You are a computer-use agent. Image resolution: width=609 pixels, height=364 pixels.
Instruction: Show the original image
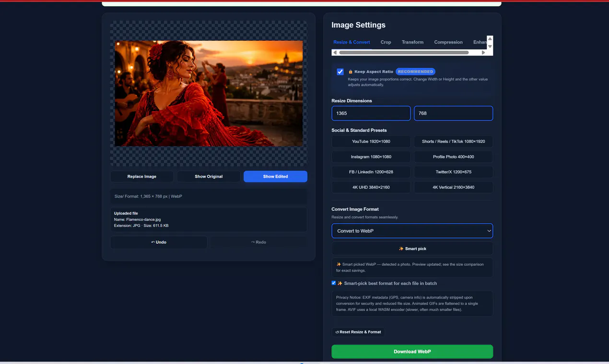(209, 177)
